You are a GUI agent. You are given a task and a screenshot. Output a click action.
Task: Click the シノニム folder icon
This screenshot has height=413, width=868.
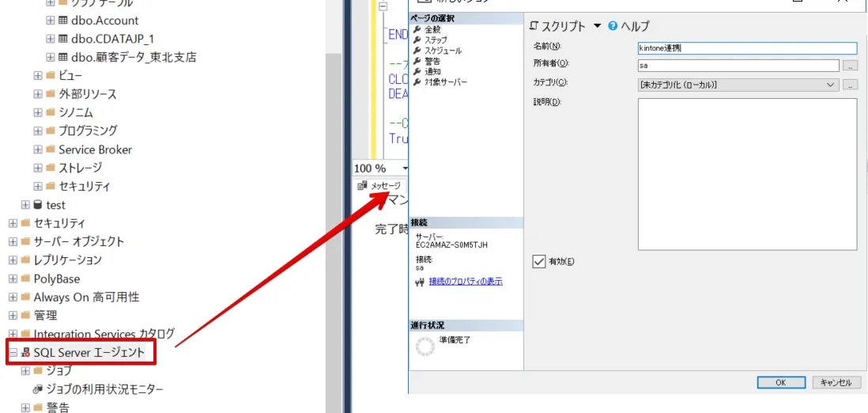coord(51,112)
